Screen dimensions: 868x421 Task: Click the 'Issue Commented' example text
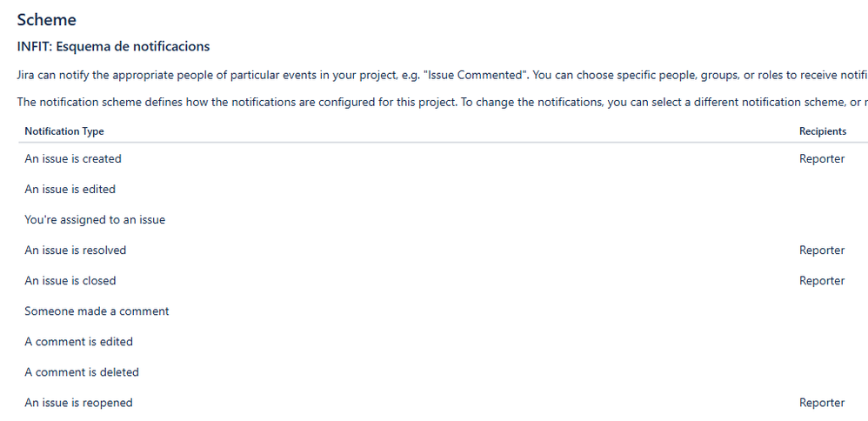point(478,76)
